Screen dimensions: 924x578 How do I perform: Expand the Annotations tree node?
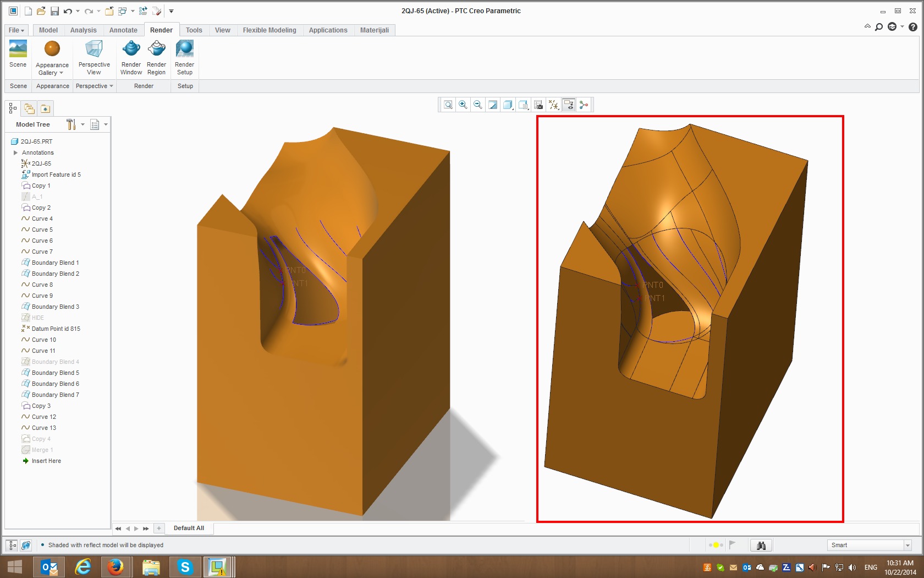point(15,152)
